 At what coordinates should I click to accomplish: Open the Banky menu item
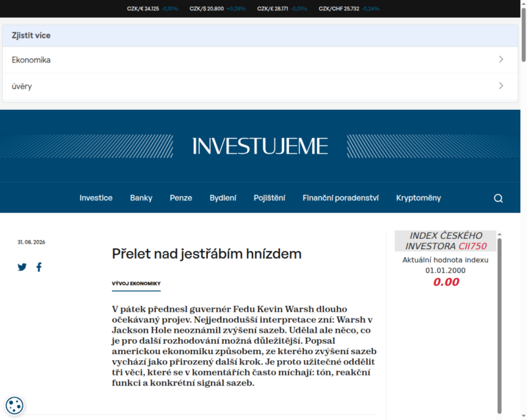(141, 198)
